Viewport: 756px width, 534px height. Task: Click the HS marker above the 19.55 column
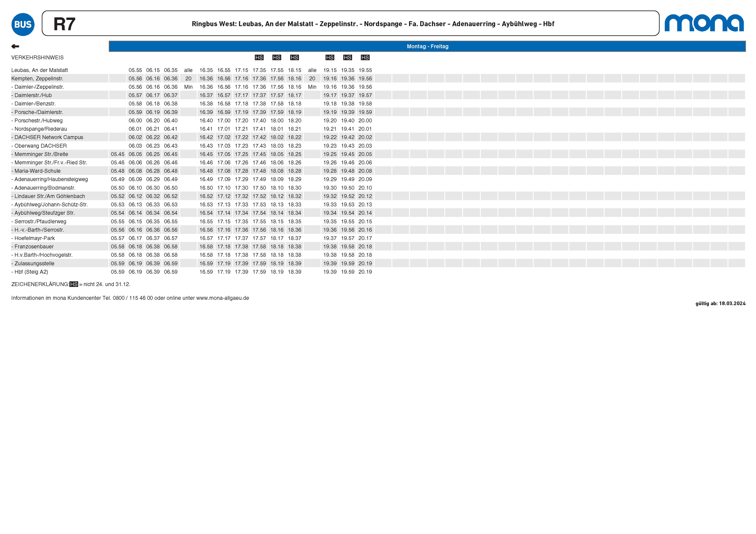365,57
